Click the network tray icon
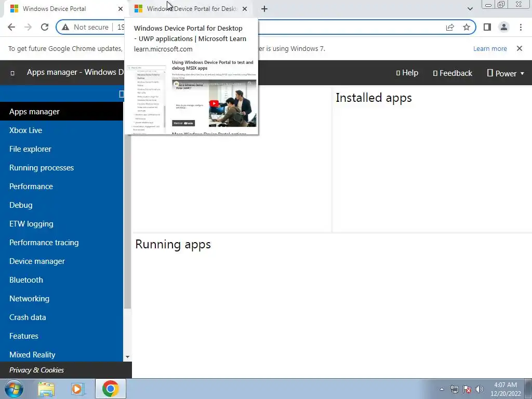Screen dimensions: 532x399 [x=454, y=389]
